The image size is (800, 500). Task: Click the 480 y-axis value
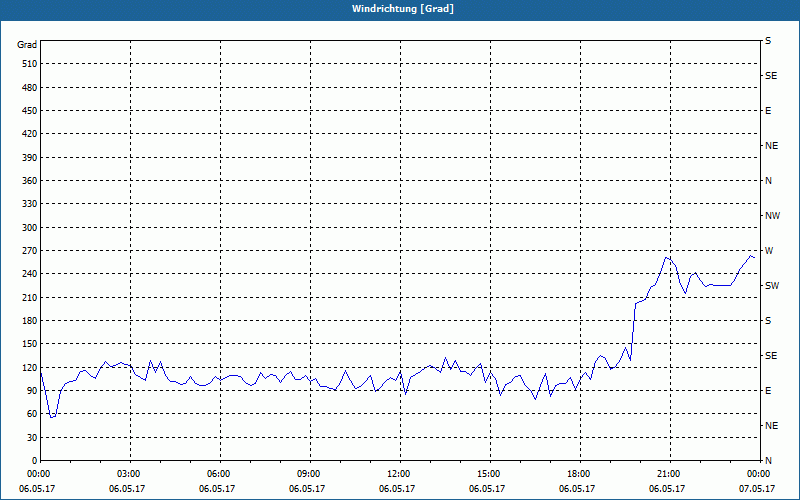[31, 88]
